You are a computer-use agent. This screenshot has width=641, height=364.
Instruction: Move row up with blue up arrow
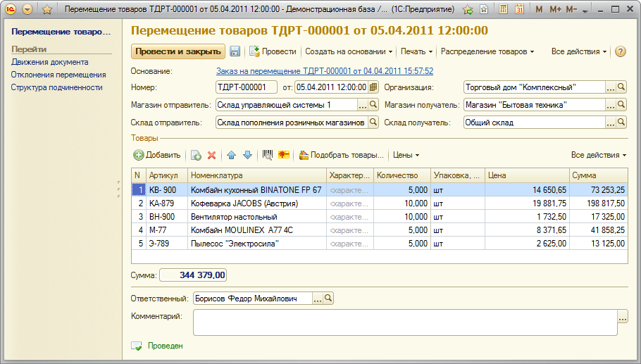click(x=231, y=155)
